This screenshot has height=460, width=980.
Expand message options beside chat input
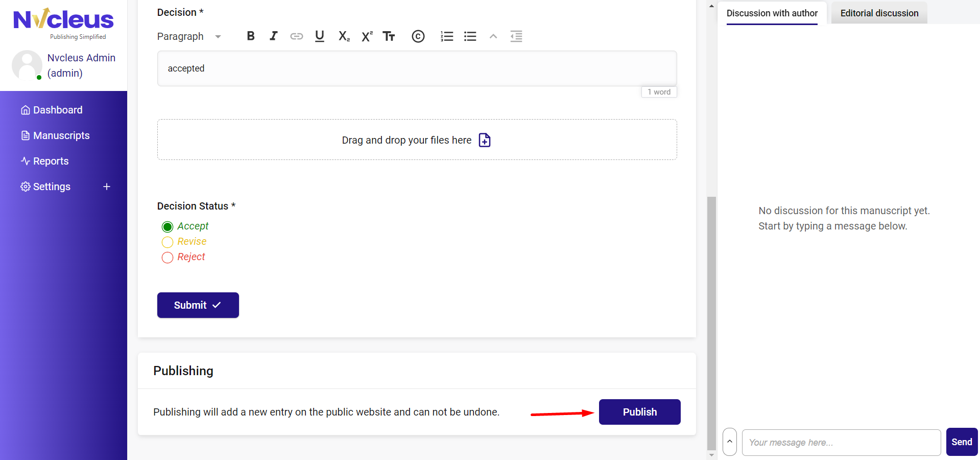[x=730, y=442]
